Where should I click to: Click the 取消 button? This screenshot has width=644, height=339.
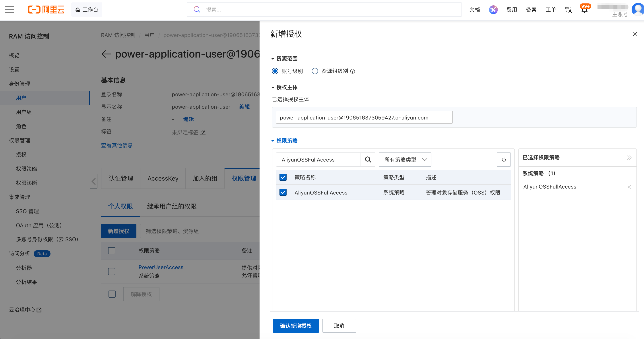(x=339, y=326)
